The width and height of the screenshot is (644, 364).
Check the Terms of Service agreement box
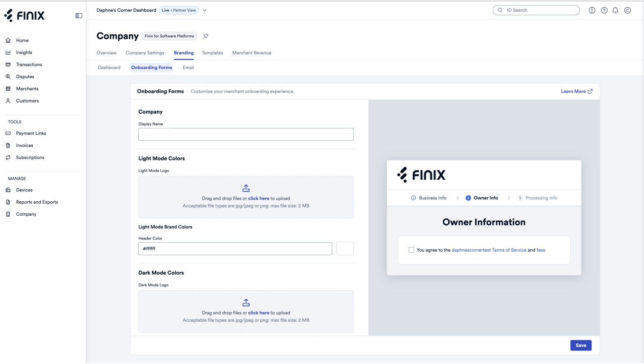[411, 250]
